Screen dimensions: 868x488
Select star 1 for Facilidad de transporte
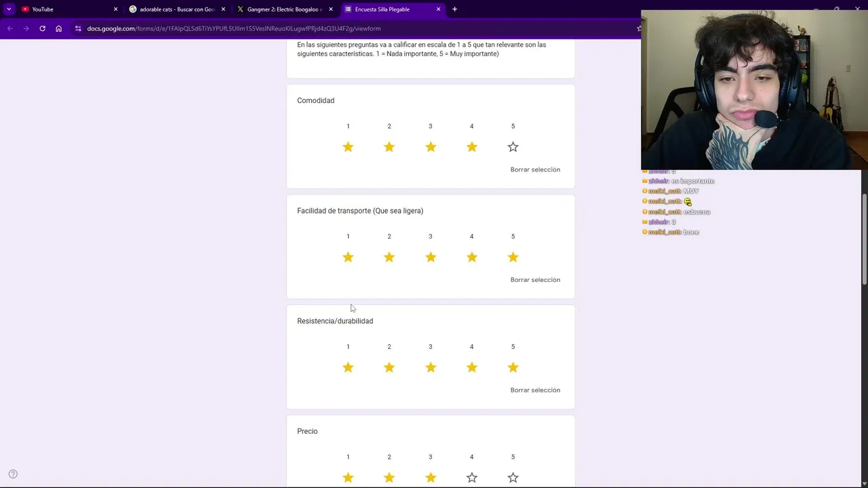[x=348, y=258]
